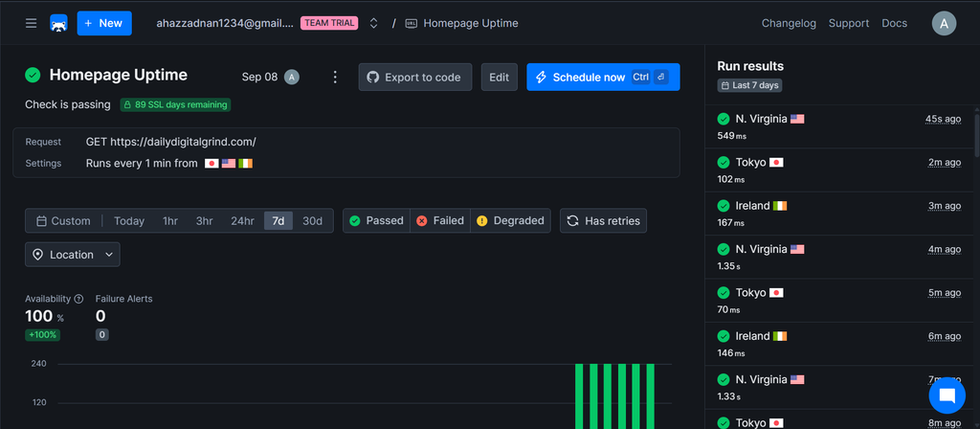
Task: Toggle the Failed results filter
Action: click(x=440, y=221)
